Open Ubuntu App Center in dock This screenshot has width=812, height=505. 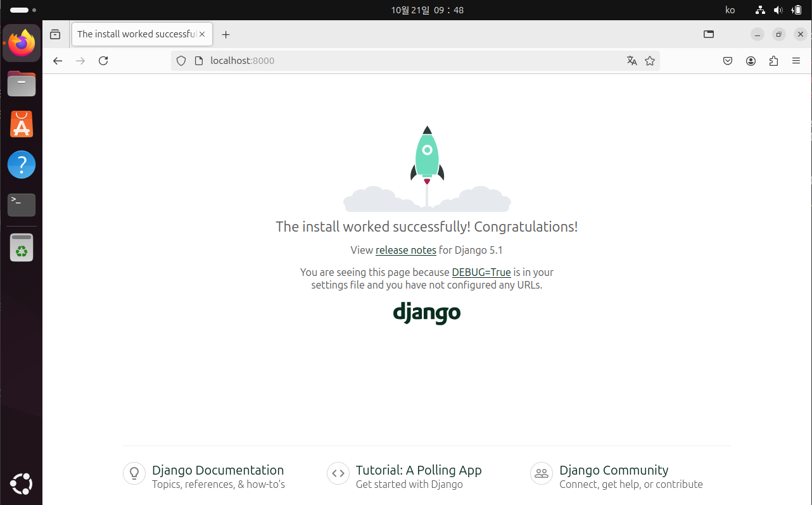[x=22, y=124]
